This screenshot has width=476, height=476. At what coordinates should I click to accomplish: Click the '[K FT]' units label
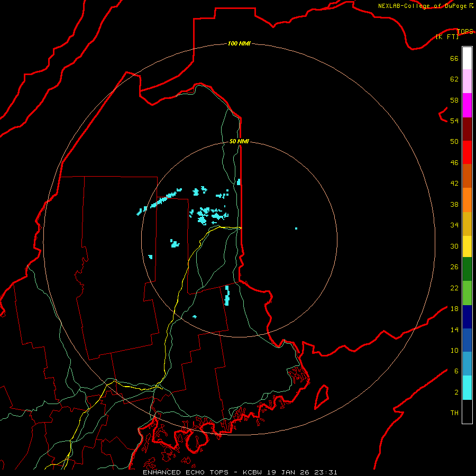click(x=447, y=36)
